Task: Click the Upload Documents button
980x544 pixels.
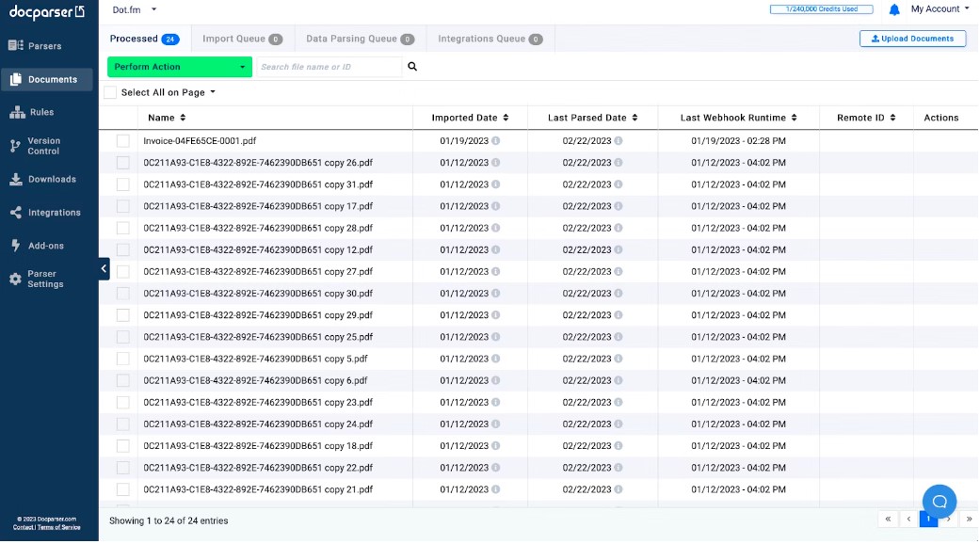Action: point(912,39)
